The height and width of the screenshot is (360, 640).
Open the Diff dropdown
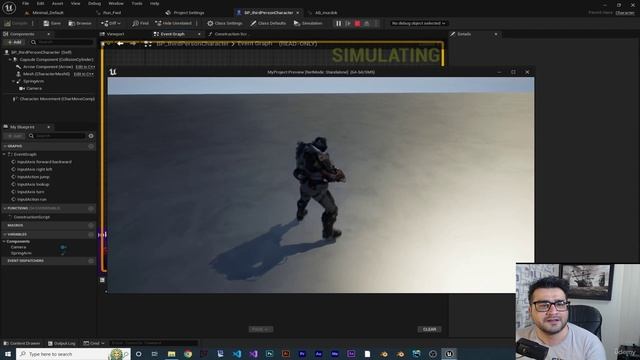point(111,23)
